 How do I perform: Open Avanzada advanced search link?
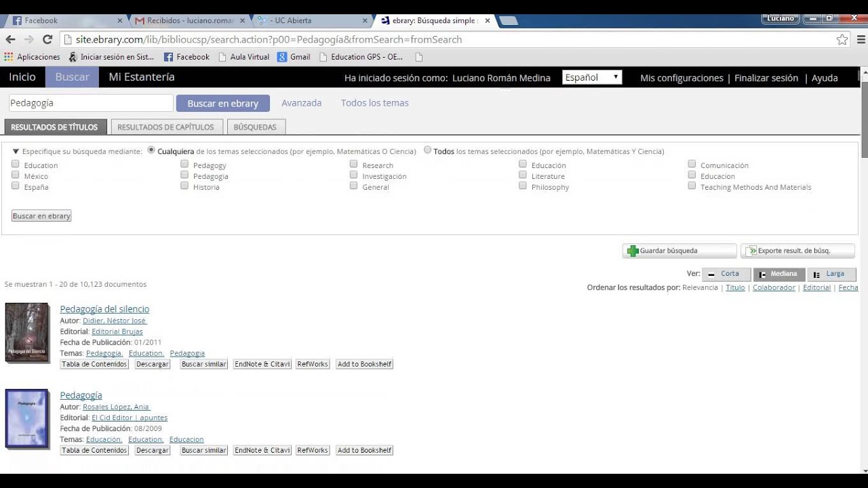[302, 103]
